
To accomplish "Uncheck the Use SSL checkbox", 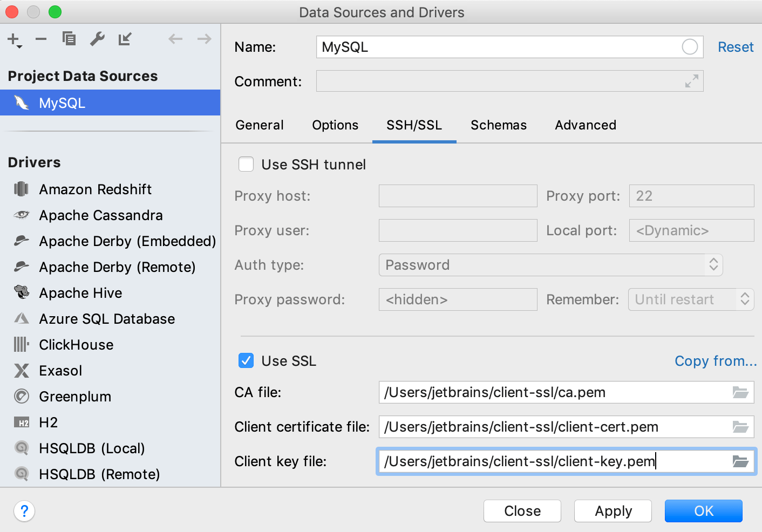I will click(x=246, y=360).
